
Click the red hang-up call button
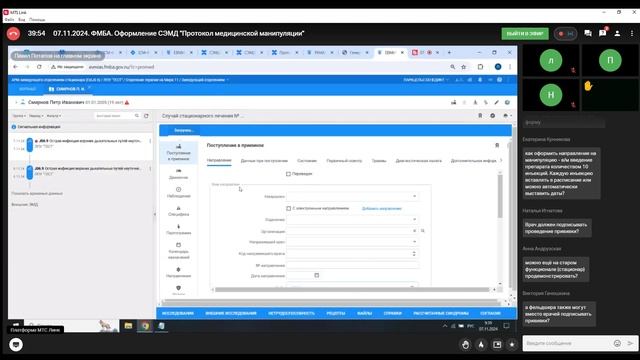[x=13, y=33]
